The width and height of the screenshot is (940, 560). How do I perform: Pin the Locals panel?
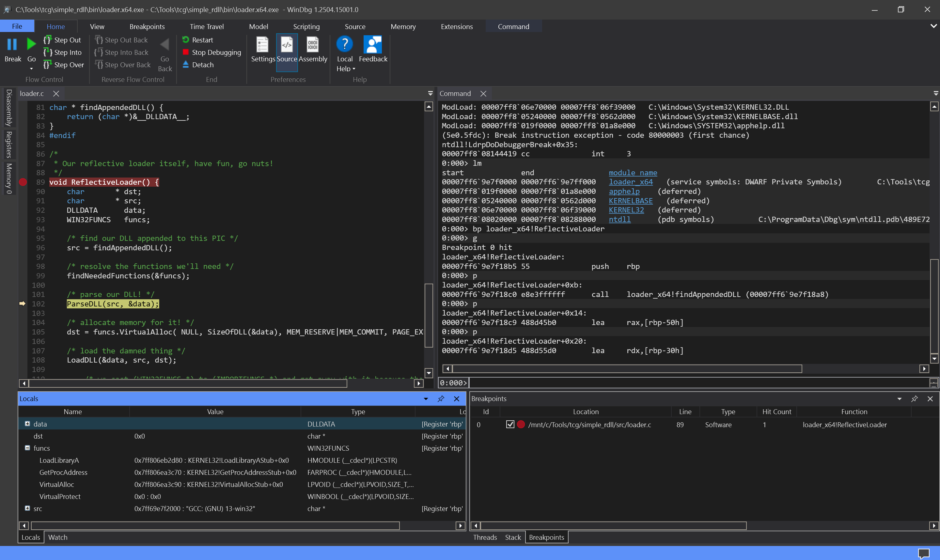pos(441,398)
